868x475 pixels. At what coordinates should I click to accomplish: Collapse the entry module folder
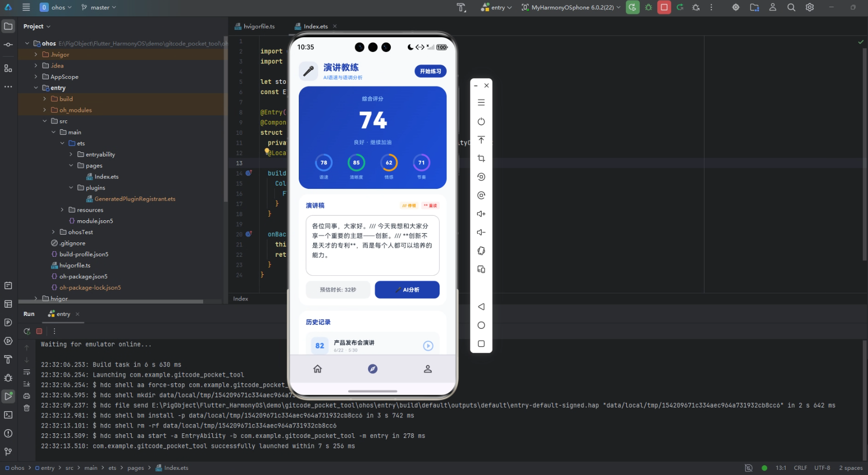36,88
